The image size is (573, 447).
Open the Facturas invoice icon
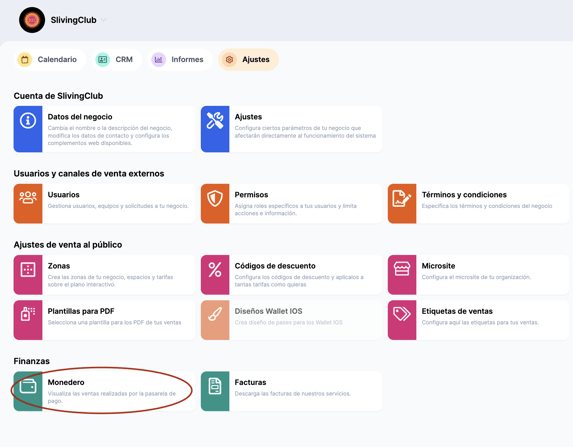(215, 386)
